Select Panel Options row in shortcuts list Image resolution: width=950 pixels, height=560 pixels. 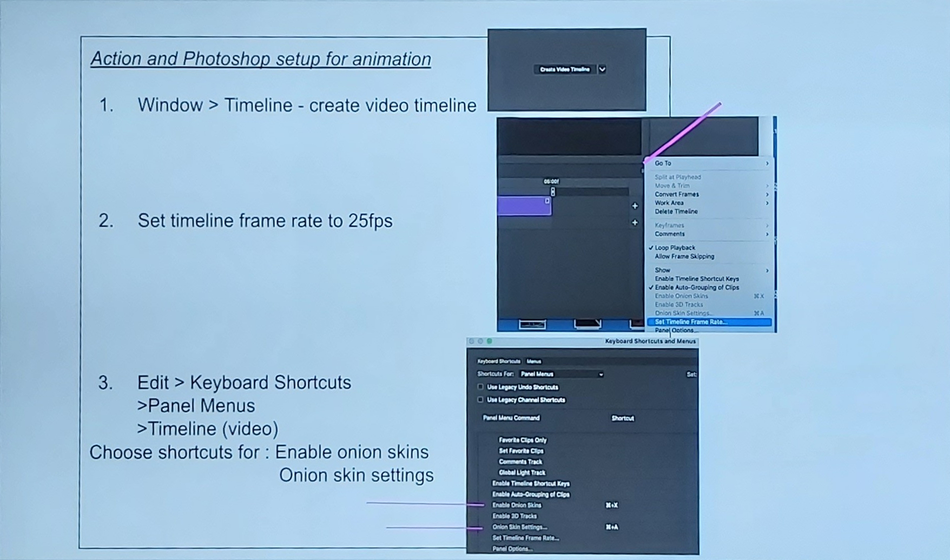[512, 549]
